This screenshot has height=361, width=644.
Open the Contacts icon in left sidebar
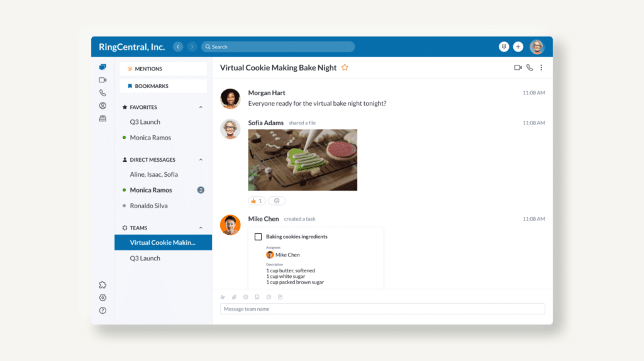click(103, 106)
